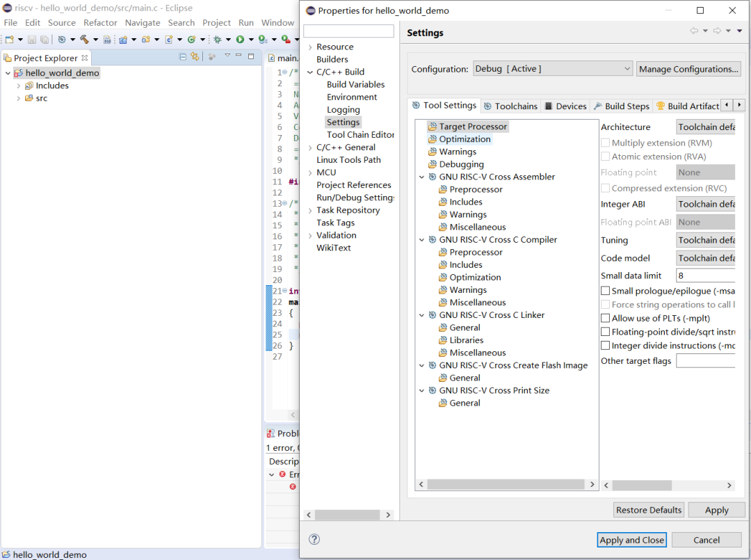The width and height of the screenshot is (751, 560).
Task: Expand the C/C++ General node
Action: 310,147
